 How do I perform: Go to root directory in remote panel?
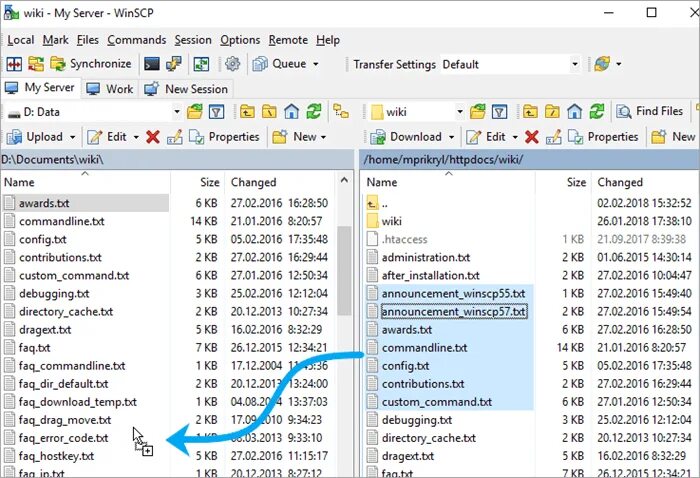pos(552,112)
